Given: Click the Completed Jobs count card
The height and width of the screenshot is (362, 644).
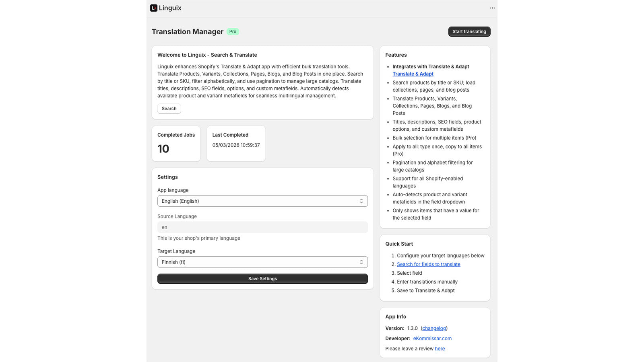Looking at the screenshot, I should click(x=176, y=144).
